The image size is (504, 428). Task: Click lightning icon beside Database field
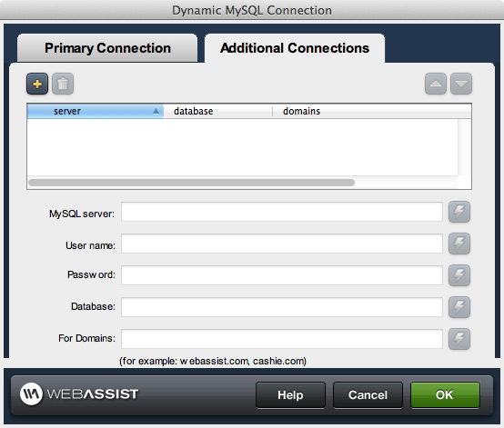[459, 307]
